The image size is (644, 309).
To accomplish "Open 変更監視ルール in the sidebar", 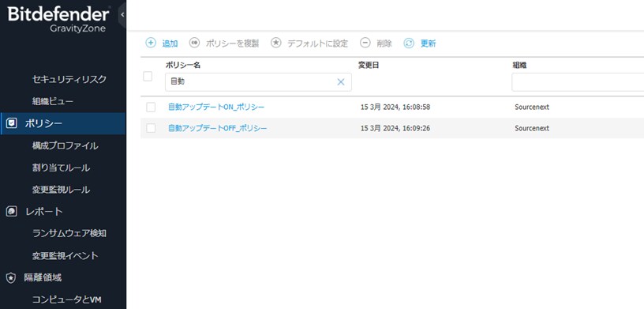I will pyautogui.click(x=62, y=190).
